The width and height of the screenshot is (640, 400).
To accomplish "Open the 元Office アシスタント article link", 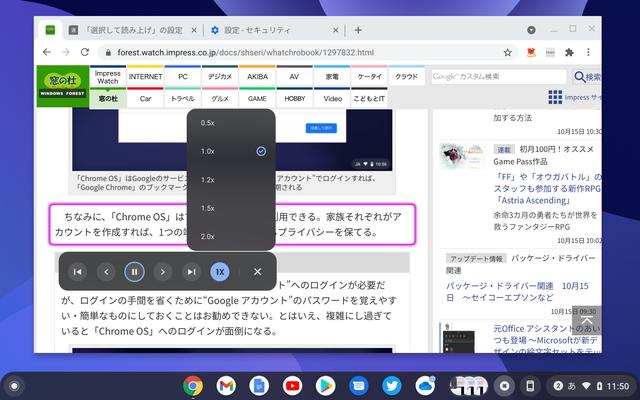I will coord(547,338).
